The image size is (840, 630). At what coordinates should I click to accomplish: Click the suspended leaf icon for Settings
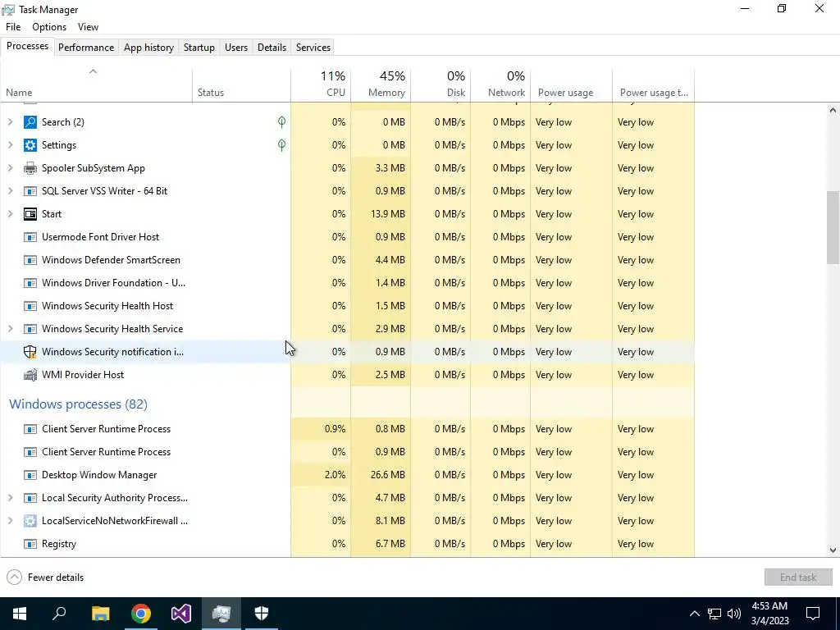282,145
